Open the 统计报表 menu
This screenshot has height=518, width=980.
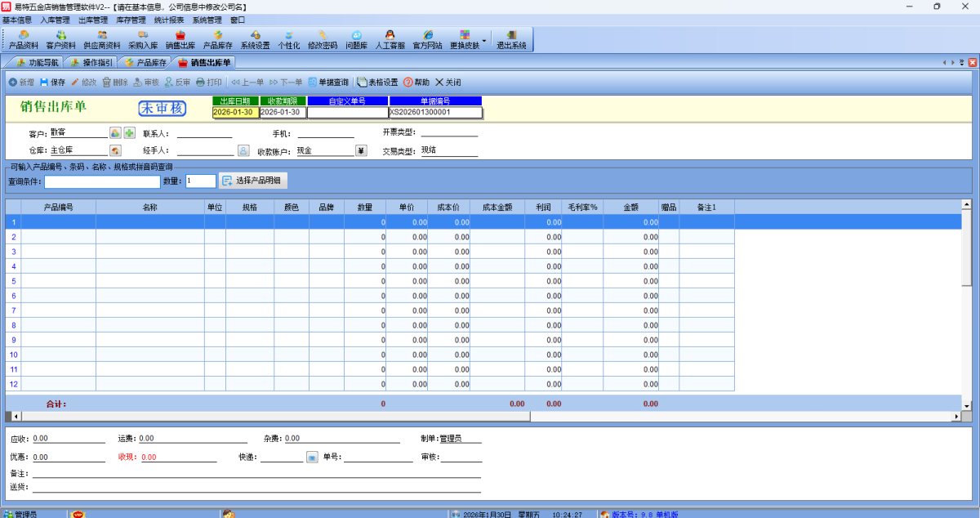click(x=169, y=20)
